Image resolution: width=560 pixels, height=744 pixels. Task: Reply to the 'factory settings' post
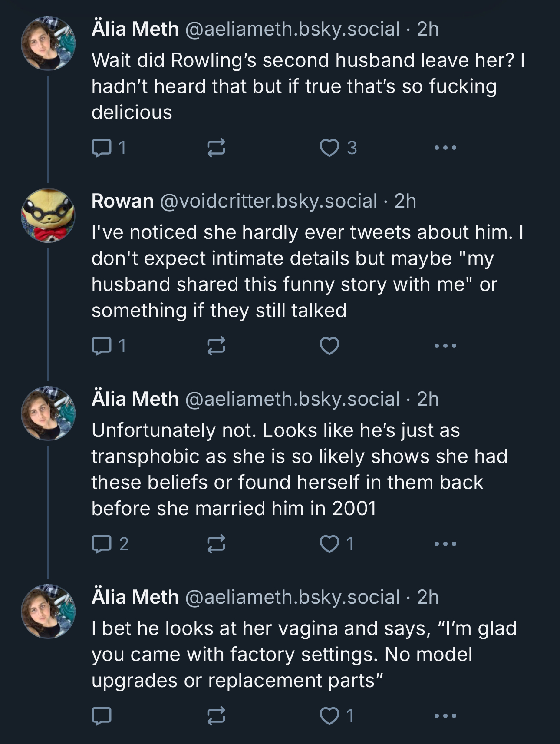click(x=102, y=716)
